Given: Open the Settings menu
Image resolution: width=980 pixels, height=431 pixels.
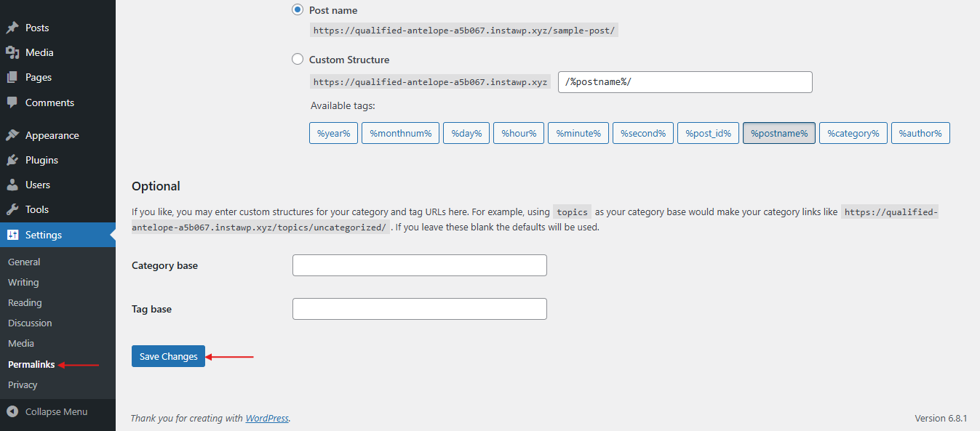Looking at the screenshot, I should [57, 235].
